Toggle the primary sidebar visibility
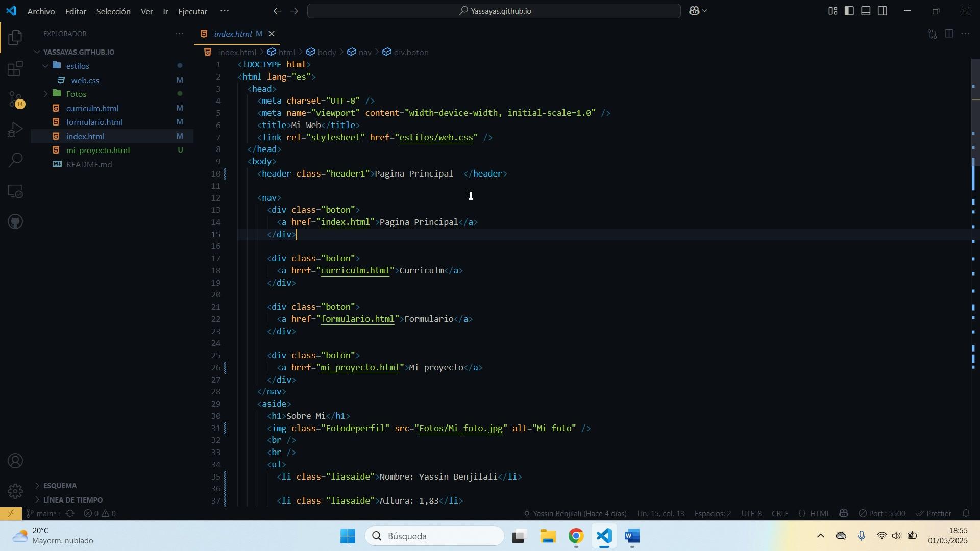This screenshot has height=551, width=980. pos(850,11)
